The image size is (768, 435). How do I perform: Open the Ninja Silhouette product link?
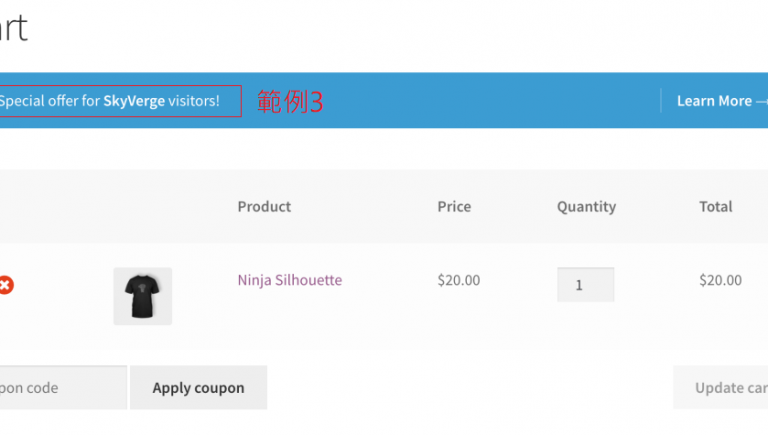(289, 280)
